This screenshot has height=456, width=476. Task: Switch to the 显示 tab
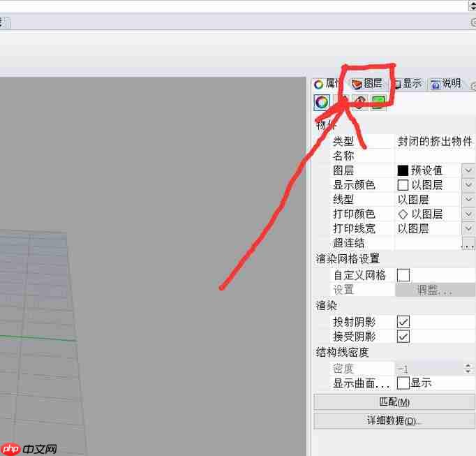(408, 83)
